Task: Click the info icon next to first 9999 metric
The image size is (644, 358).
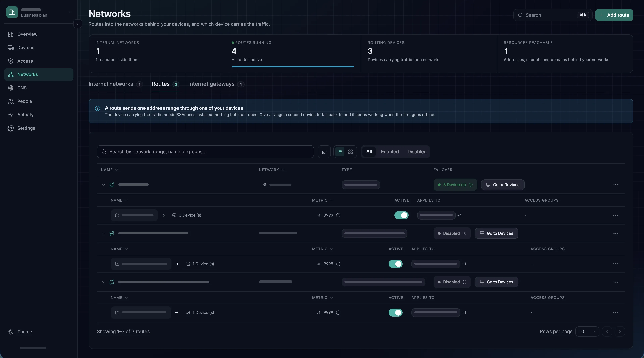Action: 338,215
